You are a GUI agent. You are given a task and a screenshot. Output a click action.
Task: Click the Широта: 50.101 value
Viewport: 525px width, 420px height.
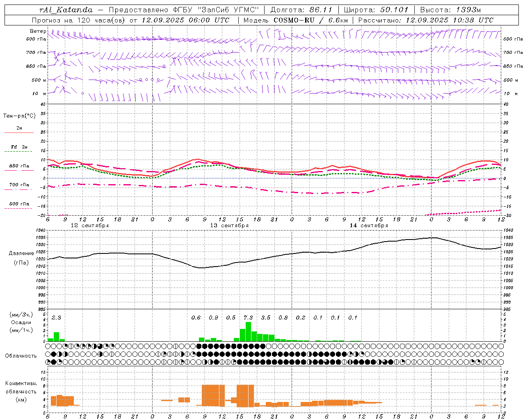376,10
